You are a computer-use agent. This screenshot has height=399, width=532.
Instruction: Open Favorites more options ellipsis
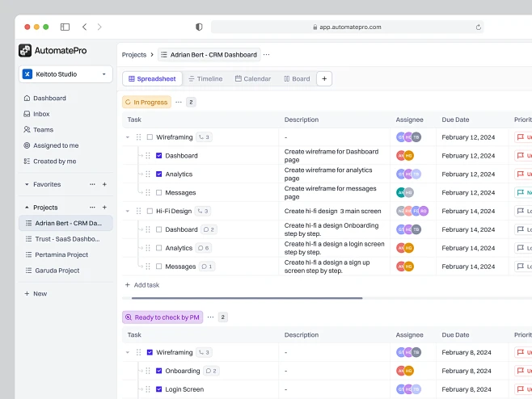[92, 184]
